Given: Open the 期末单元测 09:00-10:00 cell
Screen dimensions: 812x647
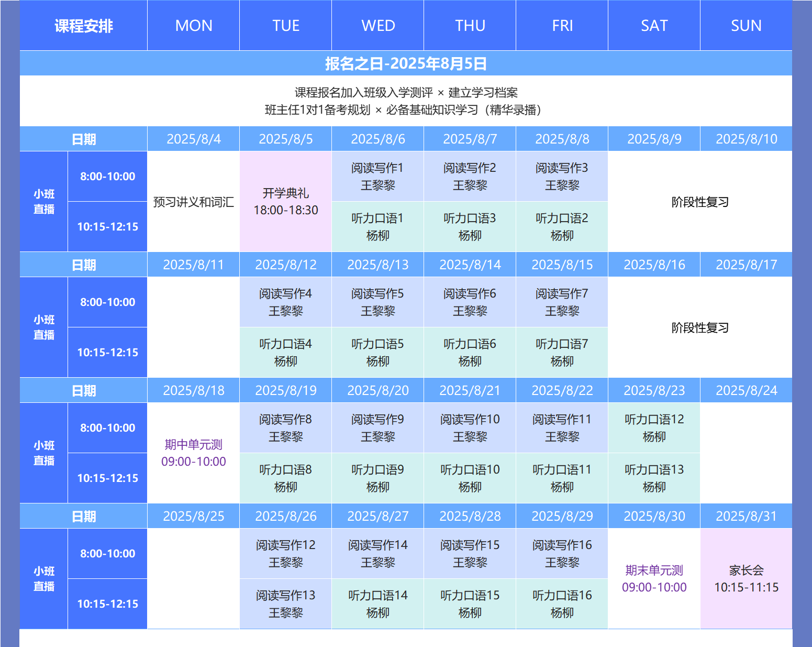Looking at the screenshot, I should coord(654,579).
